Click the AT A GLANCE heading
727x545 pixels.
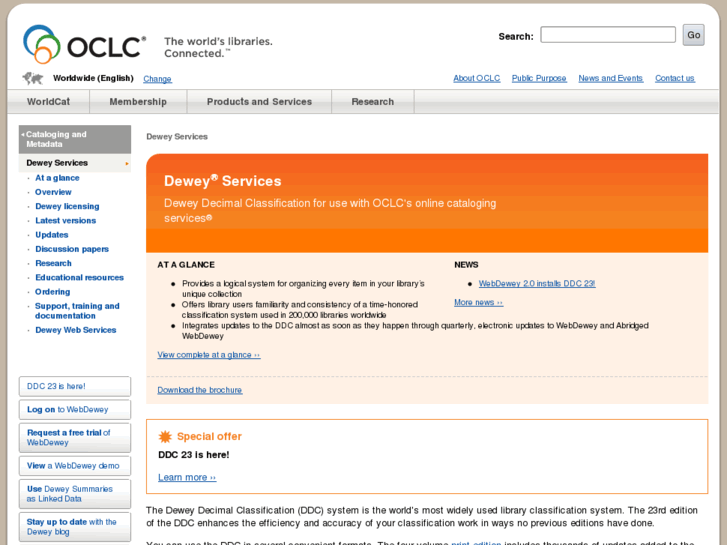point(186,265)
